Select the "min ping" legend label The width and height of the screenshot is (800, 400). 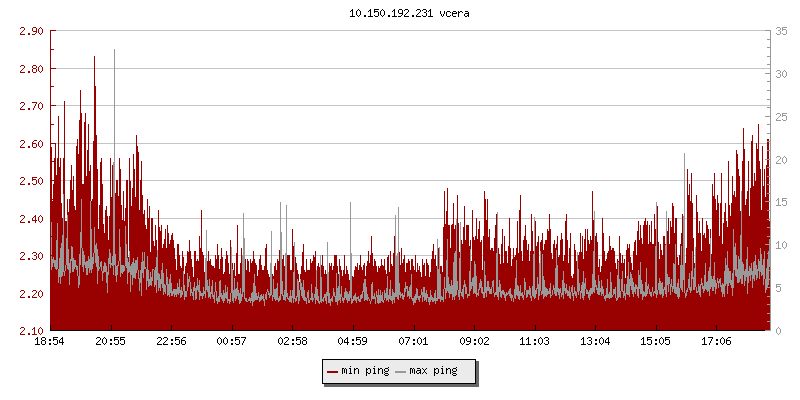pos(365,371)
